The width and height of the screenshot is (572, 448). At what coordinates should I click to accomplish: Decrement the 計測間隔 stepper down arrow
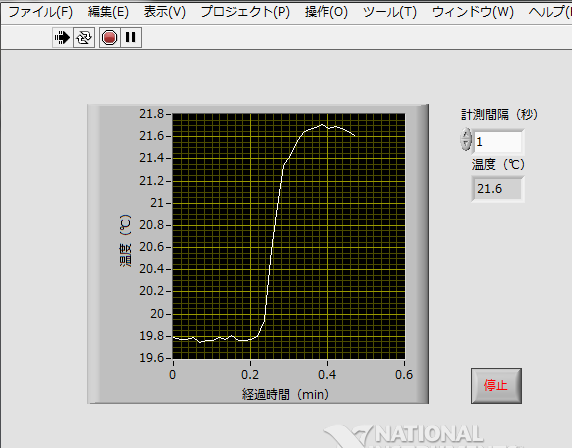pyautogui.click(x=465, y=144)
